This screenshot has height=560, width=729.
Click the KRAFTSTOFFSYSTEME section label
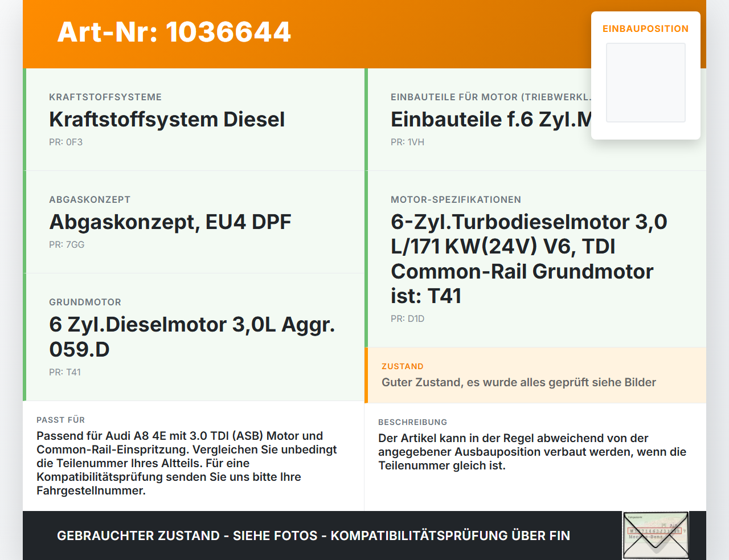tap(105, 97)
